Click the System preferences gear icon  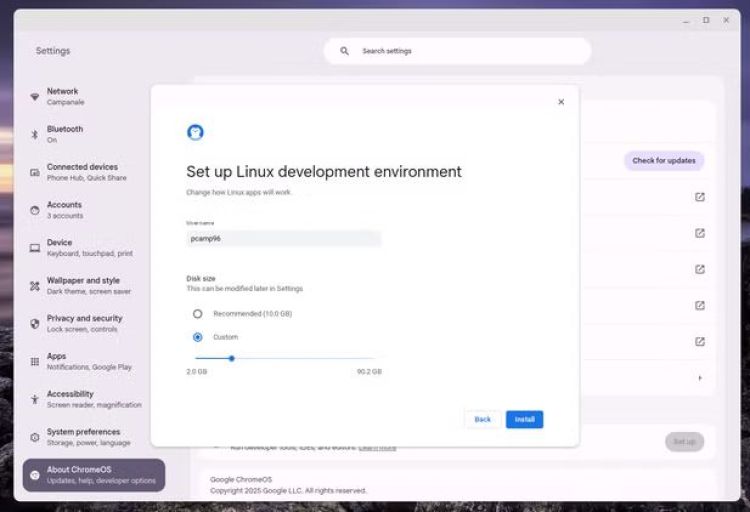(35, 437)
